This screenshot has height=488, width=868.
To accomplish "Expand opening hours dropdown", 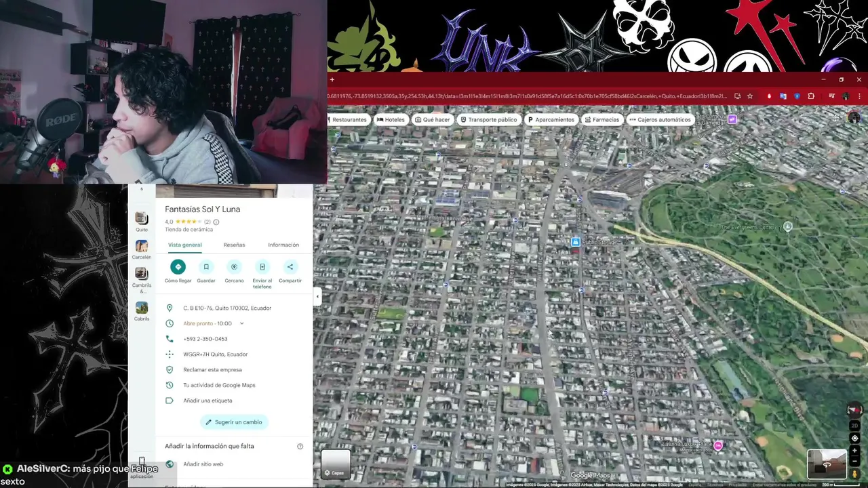I will (x=241, y=323).
